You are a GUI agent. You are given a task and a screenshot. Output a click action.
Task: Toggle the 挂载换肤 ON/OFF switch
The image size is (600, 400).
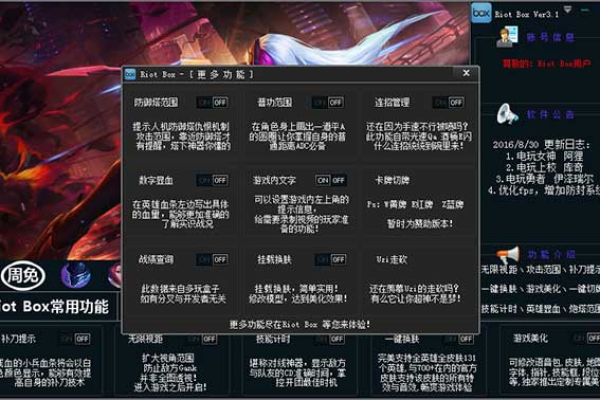[x=331, y=260]
